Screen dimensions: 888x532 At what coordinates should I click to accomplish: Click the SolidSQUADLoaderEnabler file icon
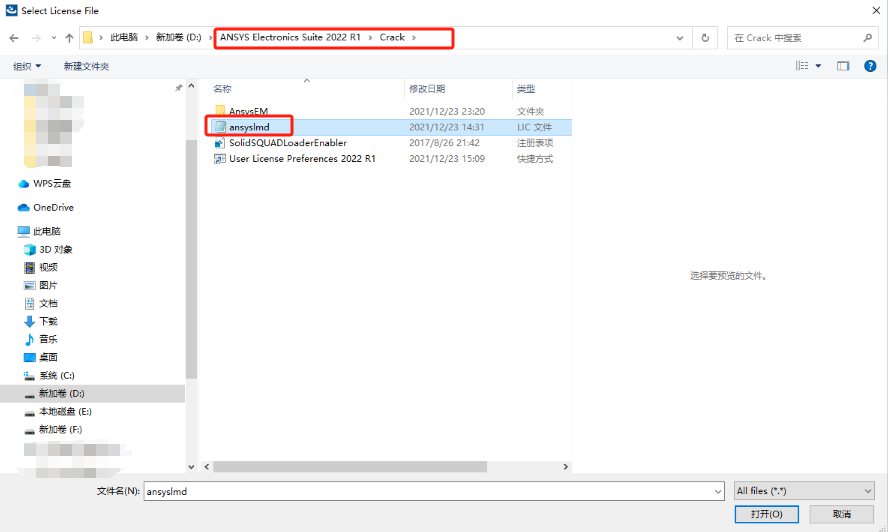click(x=220, y=143)
